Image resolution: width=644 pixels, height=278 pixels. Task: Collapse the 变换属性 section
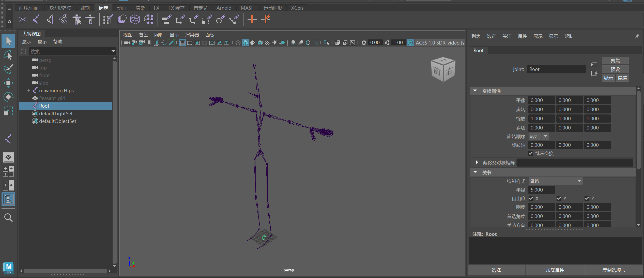click(x=475, y=91)
